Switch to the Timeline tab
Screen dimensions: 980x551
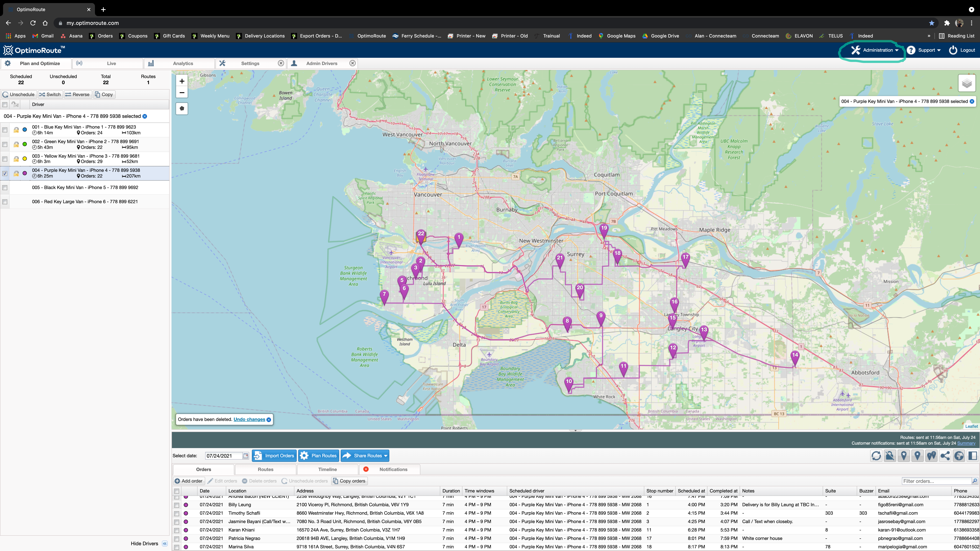(x=327, y=469)
